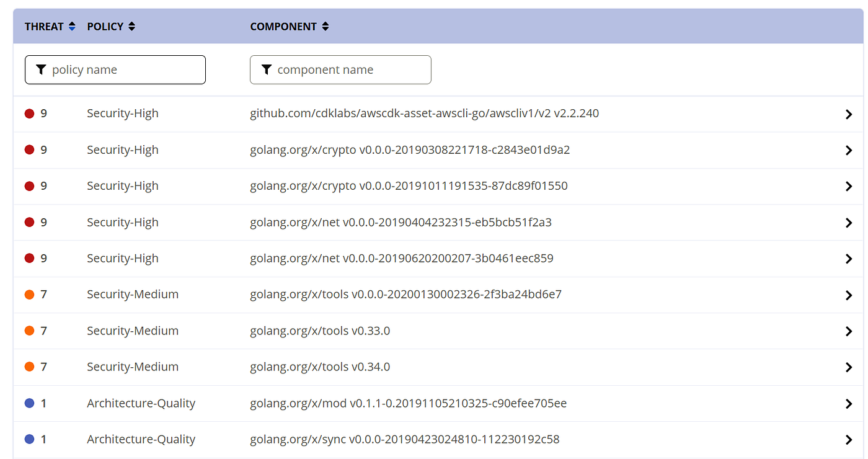868x459 pixels.
Task: Select red threat dot for crypto c2843e01d9a2
Action: tap(29, 149)
